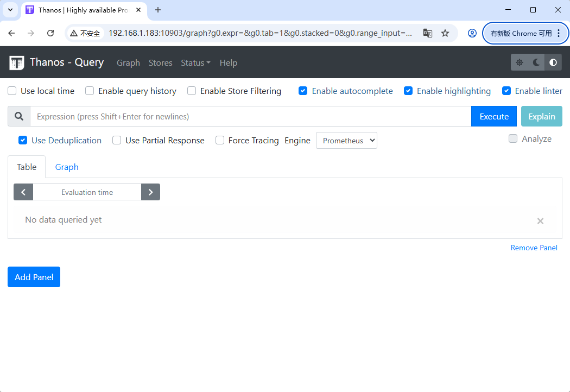Open the browser tab list dropdown
The width and height of the screenshot is (570, 392).
click(10, 10)
